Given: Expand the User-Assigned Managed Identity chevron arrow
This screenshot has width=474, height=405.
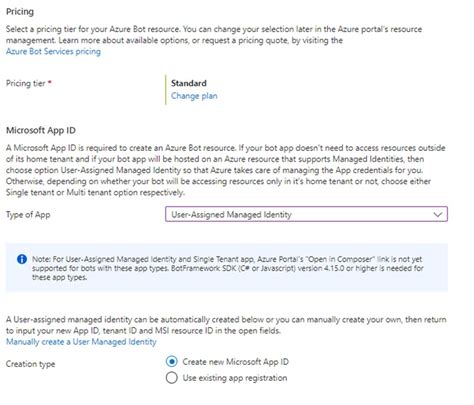Looking at the screenshot, I should pyautogui.click(x=438, y=214).
